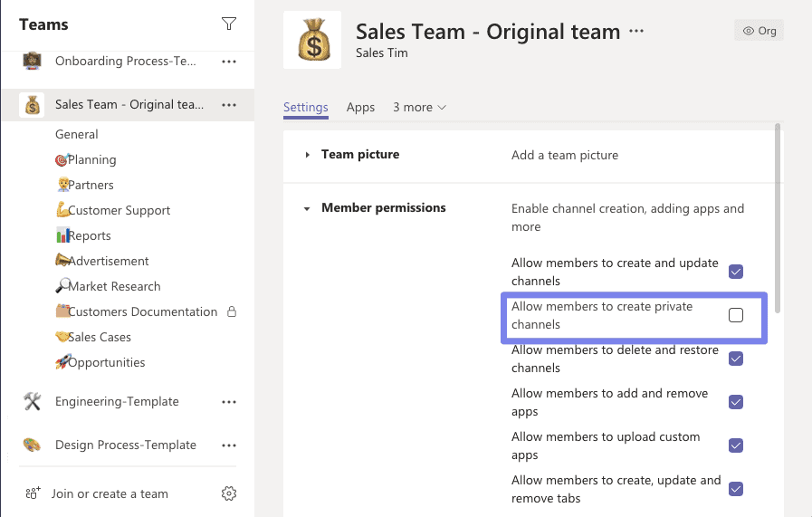Open the Sales Cases channel
Screen dimensions: 812x517
(93, 337)
